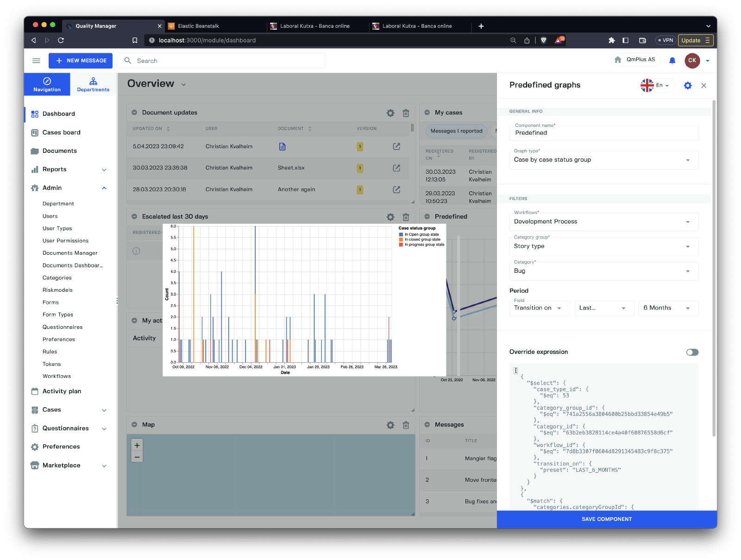Open external link for Sheet.xlsx row
This screenshot has width=741, height=560.
point(396,168)
